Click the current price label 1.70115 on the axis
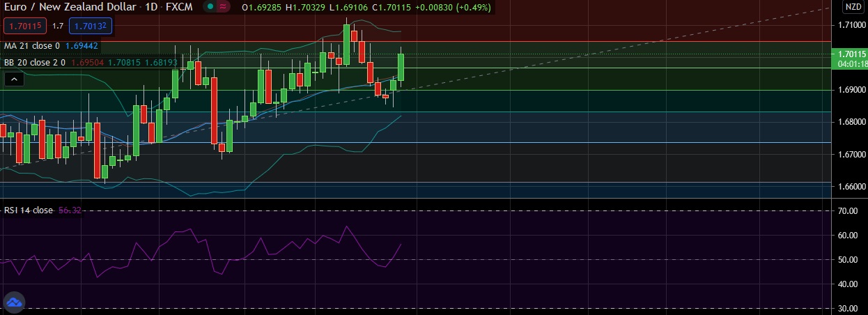868x315 pixels. (851, 54)
